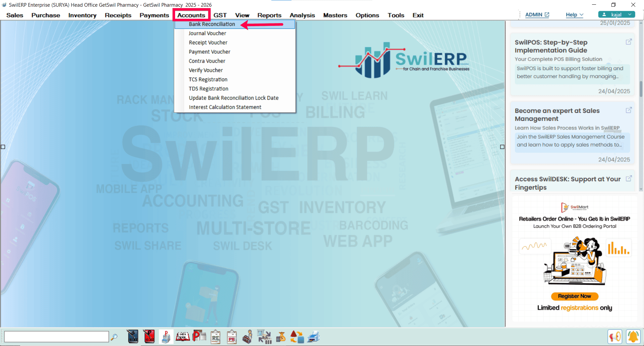Select Bank Reconciliation from Accounts menu
The width and height of the screenshot is (644, 346).
click(235, 24)
